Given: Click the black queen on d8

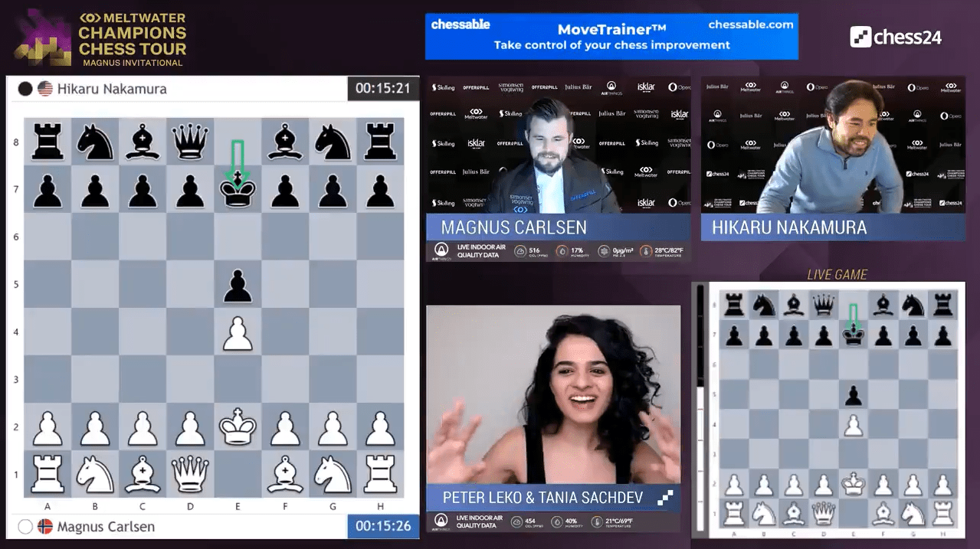Looking at the screenshot, I should [x=190, y=143].
